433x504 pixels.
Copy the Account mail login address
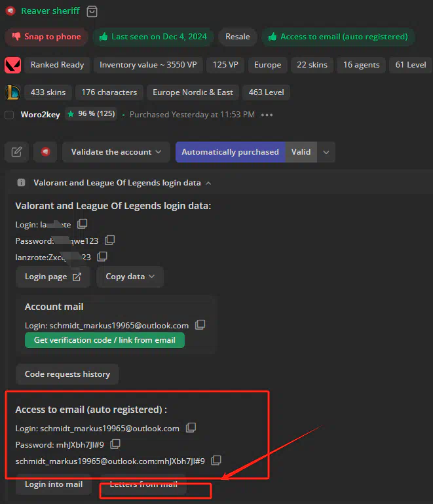coord(200,324)
